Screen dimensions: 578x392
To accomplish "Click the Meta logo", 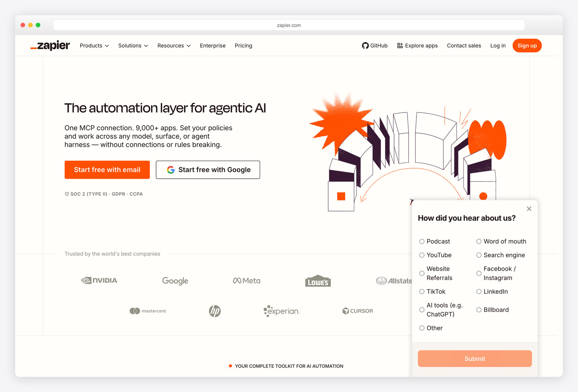I will [x=247, y=280].
